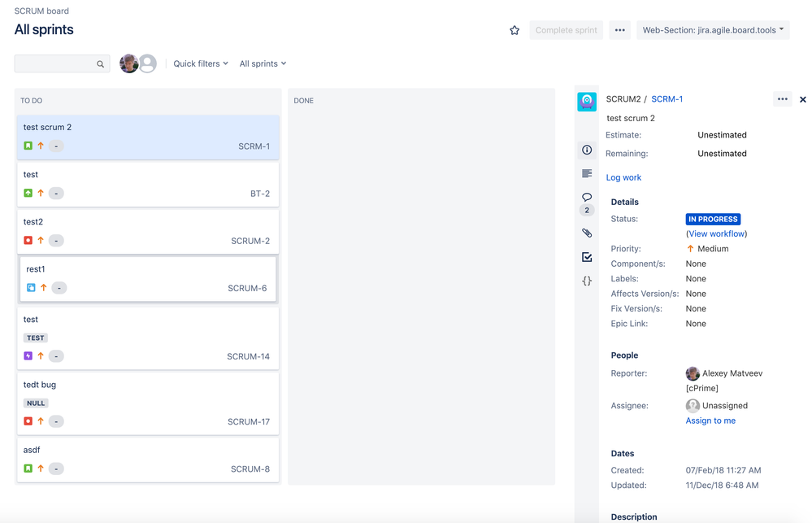The width and height of the screenshot is (812, 523).
Task: Click the SCRUM2 breadcrumb text
Action: [x=623, y=99]
